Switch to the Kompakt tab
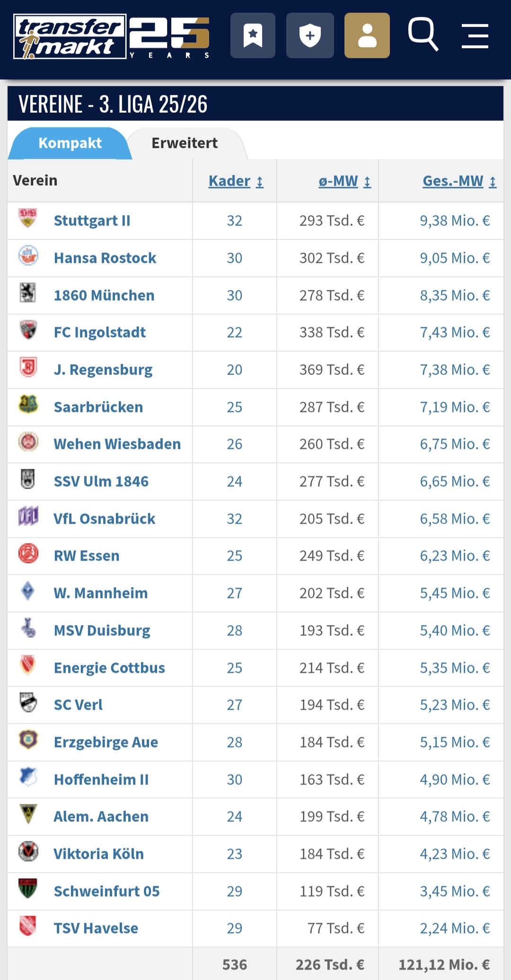 (70, 143)
